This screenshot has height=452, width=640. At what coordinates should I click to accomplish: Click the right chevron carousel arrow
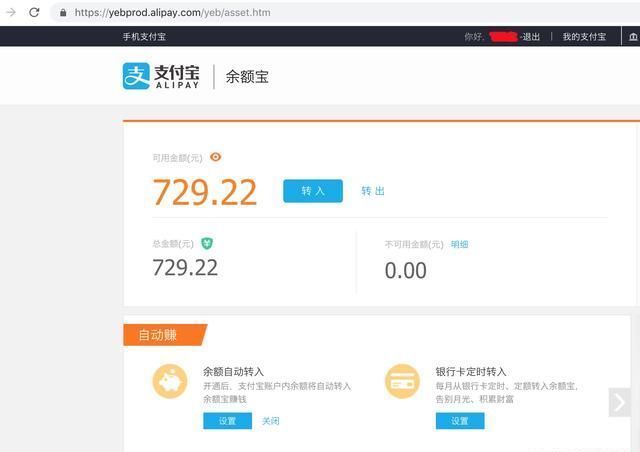pos(620,402)
